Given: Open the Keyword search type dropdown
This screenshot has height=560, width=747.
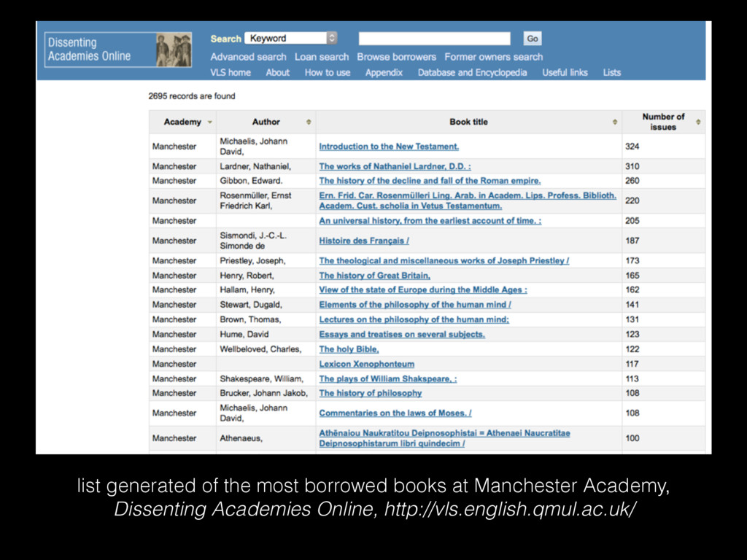Looking at the screenshot, I should coord(291,38).
